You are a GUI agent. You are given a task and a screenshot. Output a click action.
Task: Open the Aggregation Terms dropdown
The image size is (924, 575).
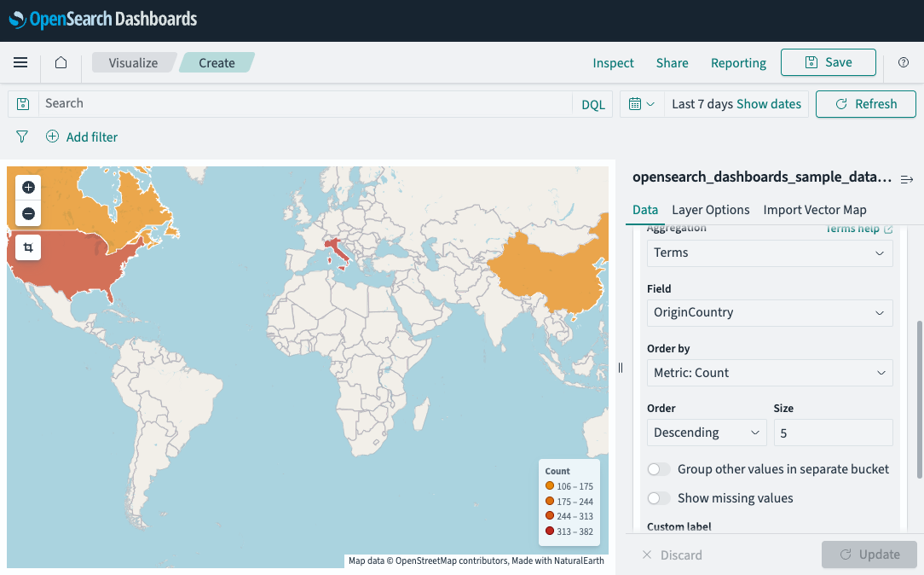pyautogui.click(x=770, y=253)
